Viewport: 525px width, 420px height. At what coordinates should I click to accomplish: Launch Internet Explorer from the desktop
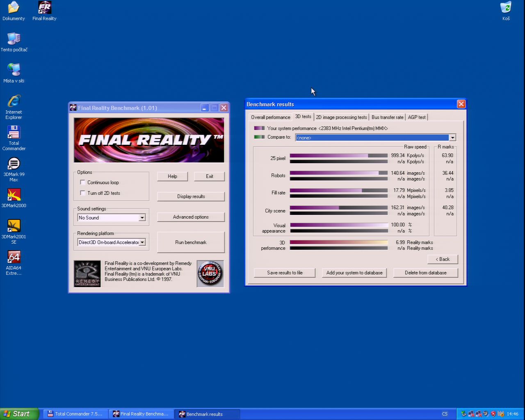14,107
